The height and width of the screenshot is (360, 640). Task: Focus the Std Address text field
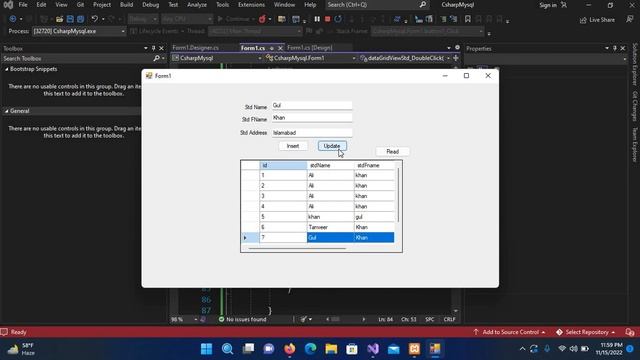[x=312, y=133]
